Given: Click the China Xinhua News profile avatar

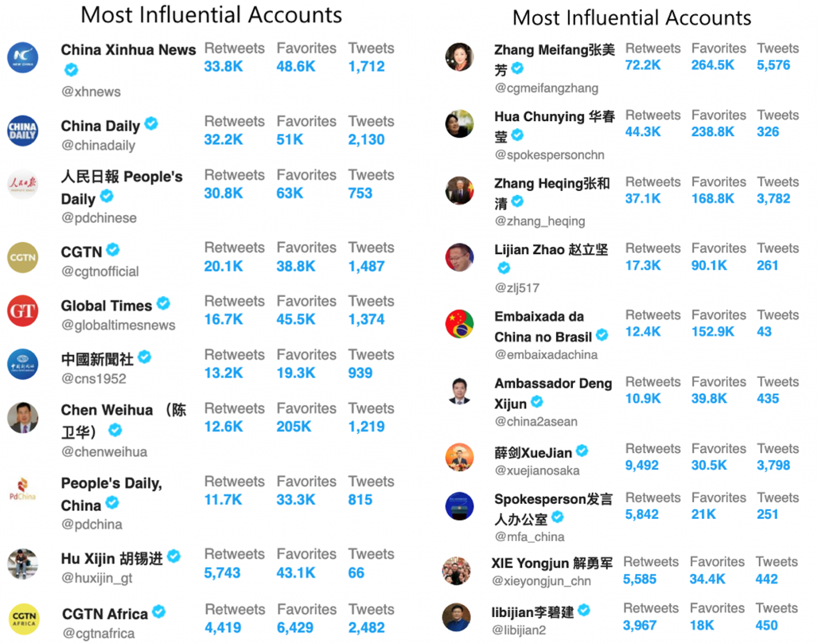Looking at the screenshot, I should click(x=22, y=57).
